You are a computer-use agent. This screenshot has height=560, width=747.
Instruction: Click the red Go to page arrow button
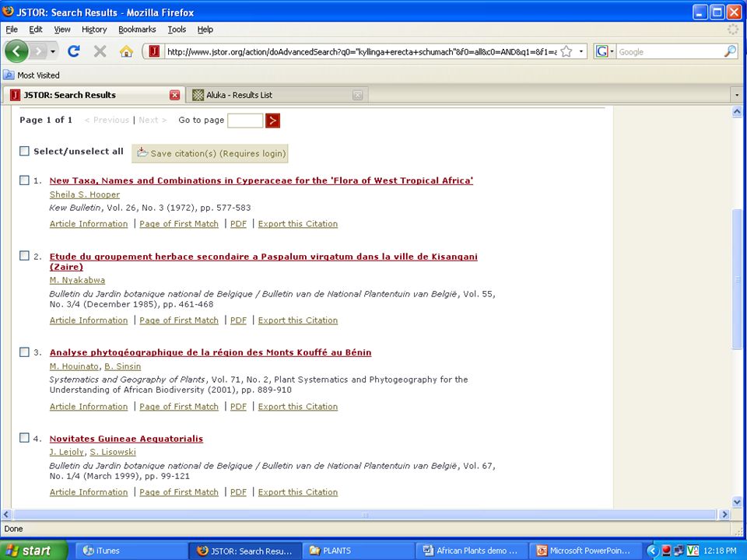(272, 121)
